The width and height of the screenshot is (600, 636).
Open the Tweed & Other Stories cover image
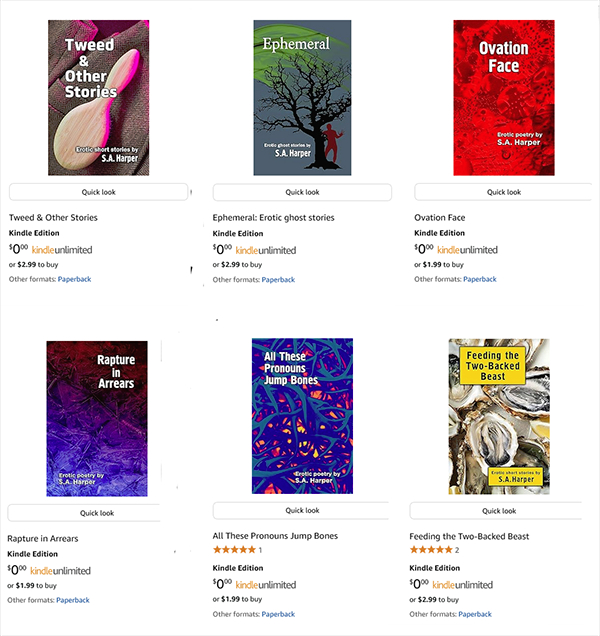(99, 98)
